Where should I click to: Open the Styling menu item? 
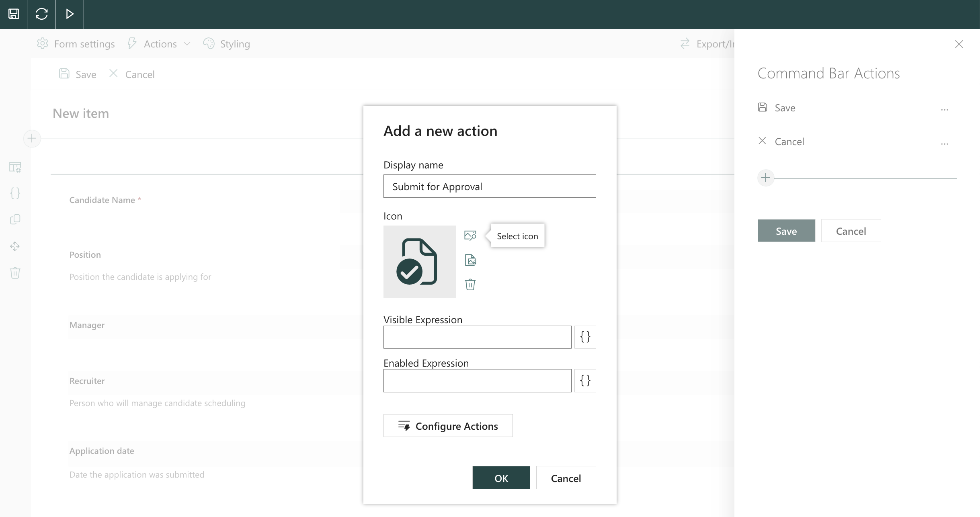[x=226, y=43]
